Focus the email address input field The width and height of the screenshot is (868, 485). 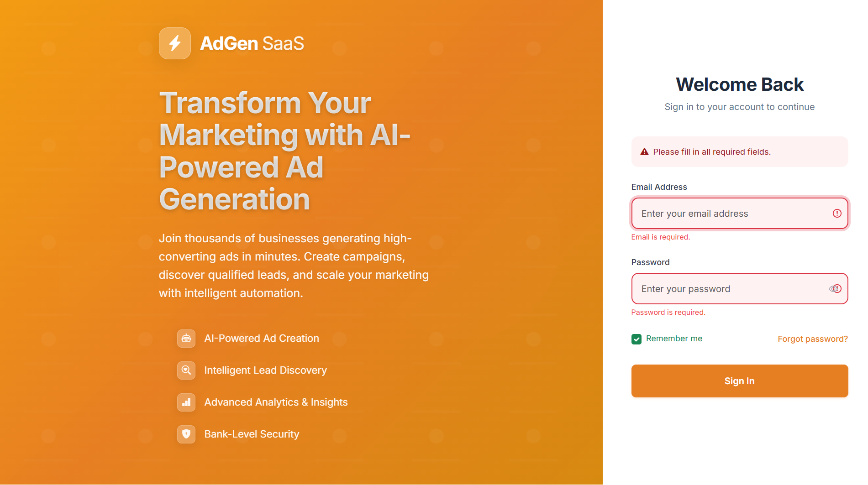pyautogui.click(x=740, y=214)
